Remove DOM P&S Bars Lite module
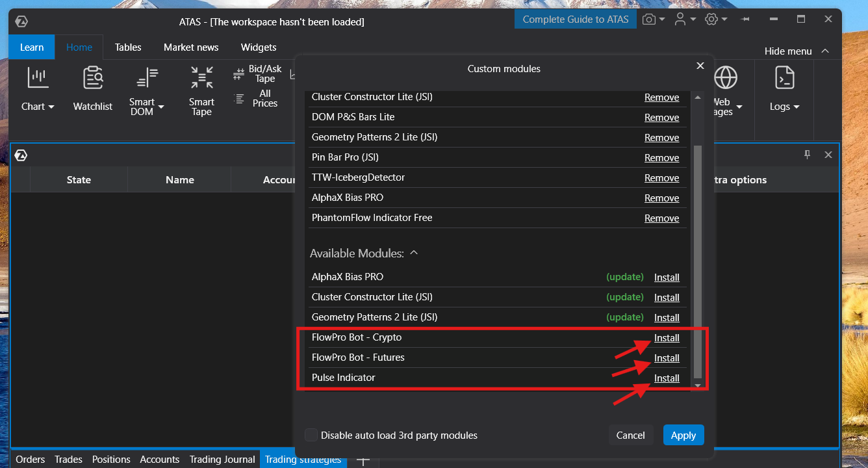The width and height of the screenshot is (868, 468). [661, 118]
